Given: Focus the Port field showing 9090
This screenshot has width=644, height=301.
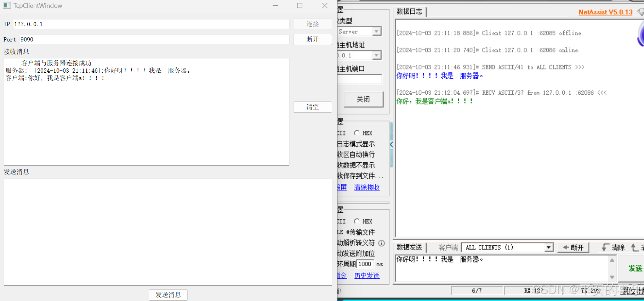Looking at the screenshot, I should [x=154, y=39].
